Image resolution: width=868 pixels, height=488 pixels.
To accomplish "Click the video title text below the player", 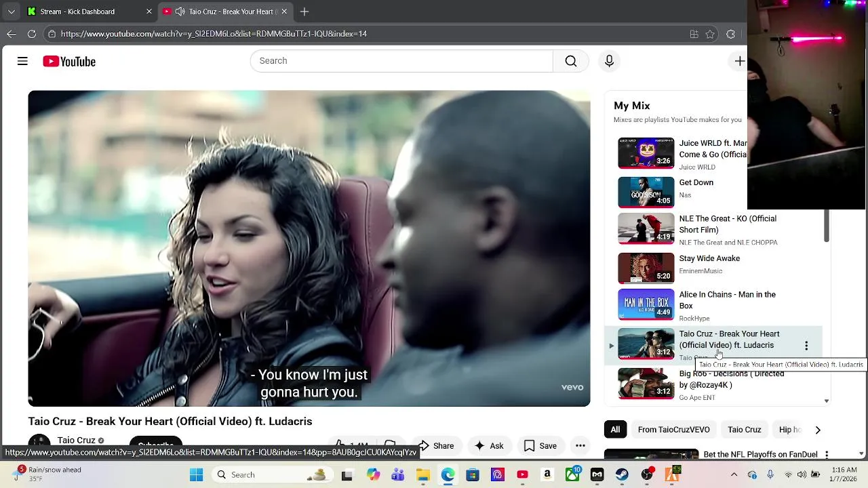I will point(170,422).
